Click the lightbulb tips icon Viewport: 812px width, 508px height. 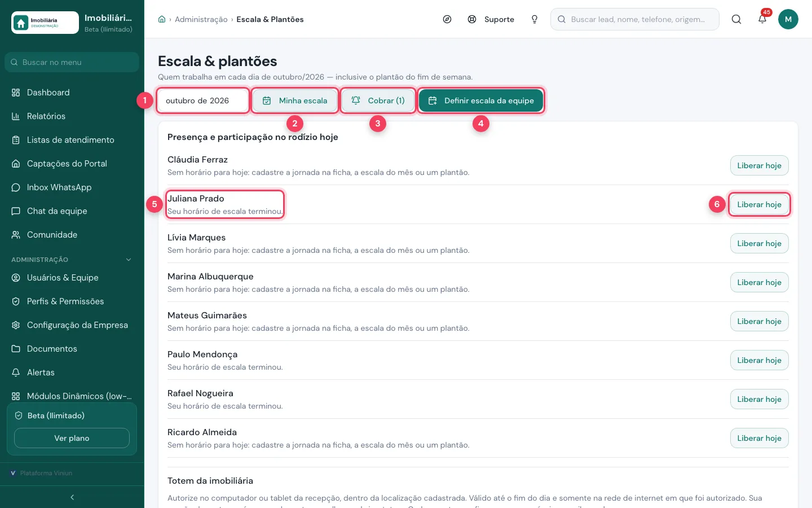click(535, 19)
